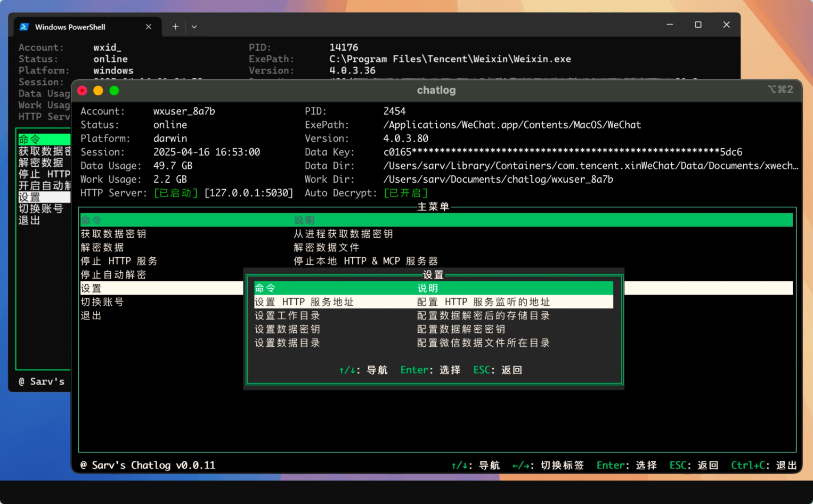
Task: Maximize the Windows PowerShell window
Action: pos(698,25)
